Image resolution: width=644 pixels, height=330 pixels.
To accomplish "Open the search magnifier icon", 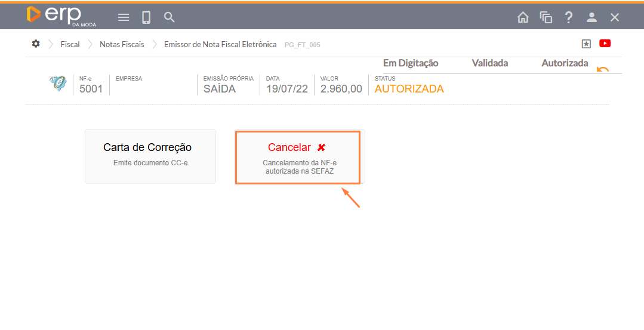I will point(170,17).
